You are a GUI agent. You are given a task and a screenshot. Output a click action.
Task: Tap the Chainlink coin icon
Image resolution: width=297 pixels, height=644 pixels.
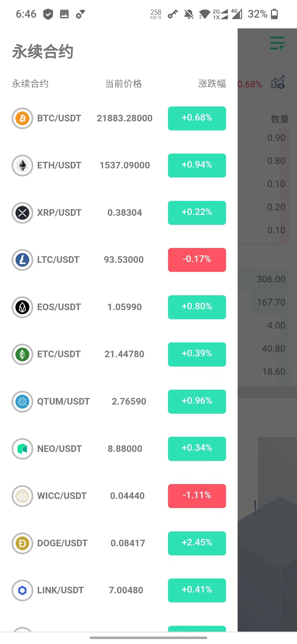point(22,590)
